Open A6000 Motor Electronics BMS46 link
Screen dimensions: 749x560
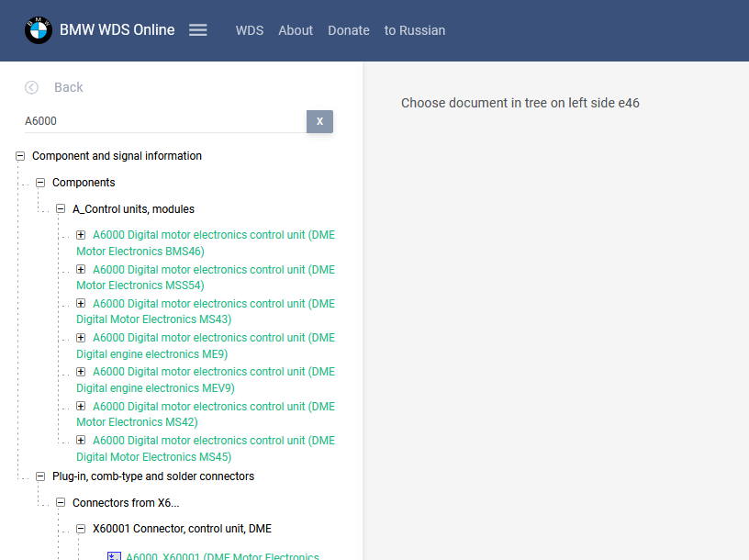(206, 242)
